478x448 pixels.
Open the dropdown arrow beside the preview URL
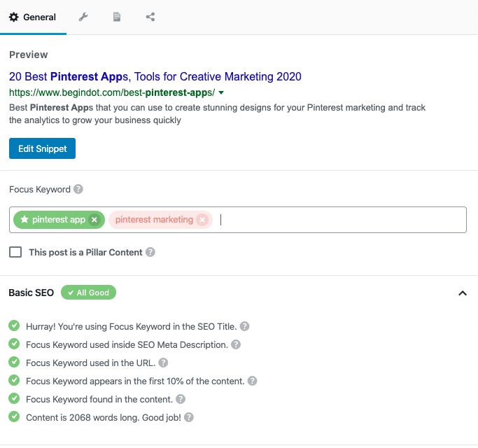(x=221, y=92)
